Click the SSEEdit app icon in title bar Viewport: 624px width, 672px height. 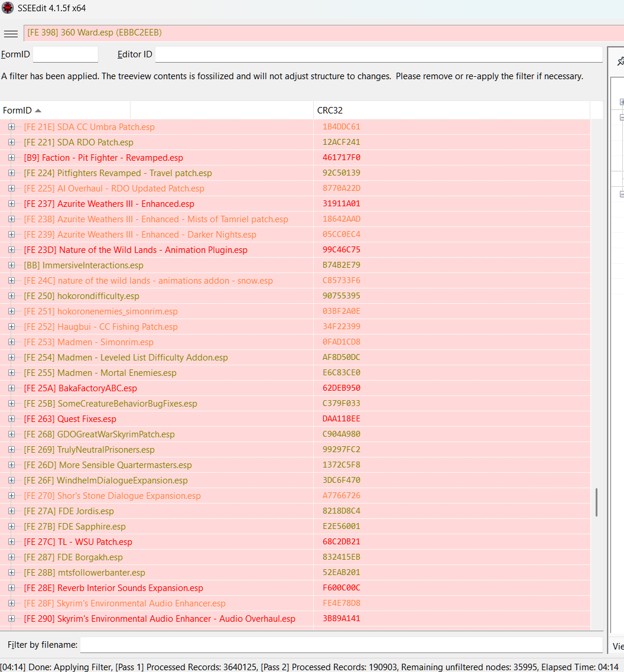(x=8, y=8)
